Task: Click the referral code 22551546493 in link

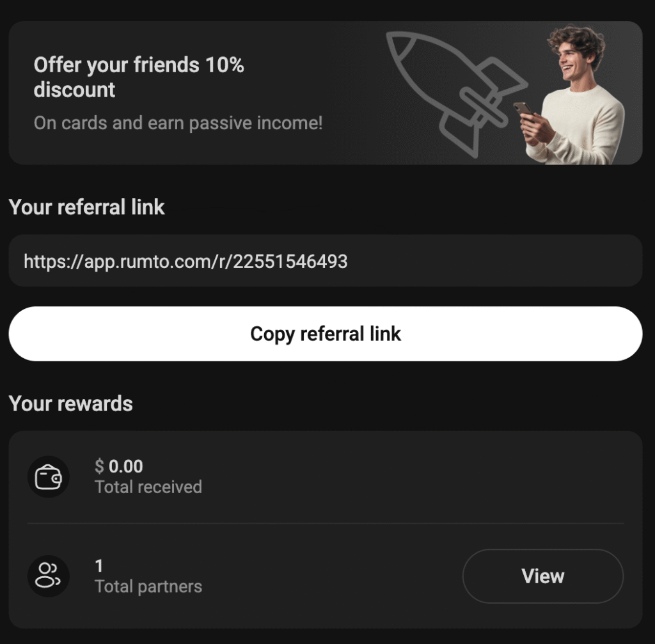Action: tap(290, 262)
